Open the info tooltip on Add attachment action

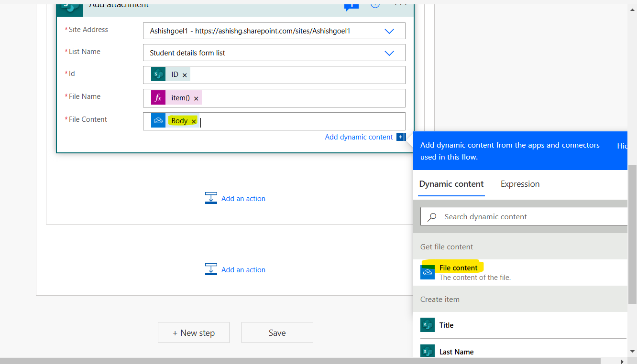[x=374, y=5]
